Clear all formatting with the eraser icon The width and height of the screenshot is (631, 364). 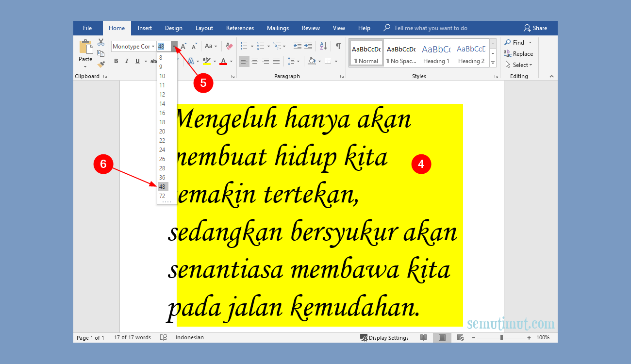(x=229, y=46)
